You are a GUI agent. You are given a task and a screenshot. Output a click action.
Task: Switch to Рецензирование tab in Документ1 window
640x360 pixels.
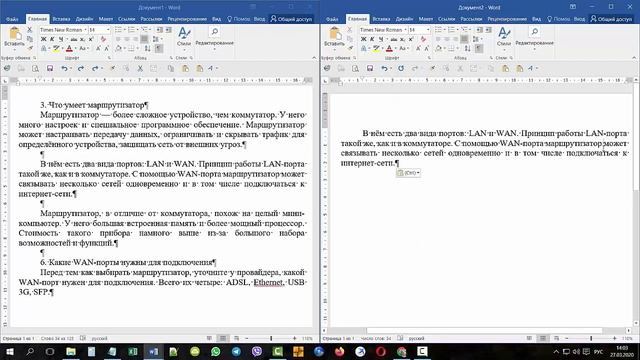188,19
